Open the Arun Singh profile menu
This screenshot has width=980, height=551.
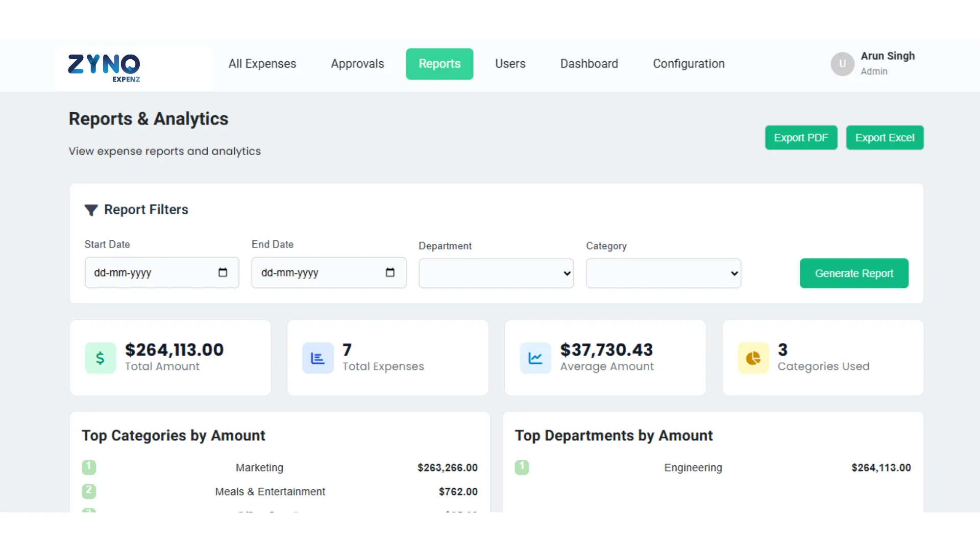(887, 63)
